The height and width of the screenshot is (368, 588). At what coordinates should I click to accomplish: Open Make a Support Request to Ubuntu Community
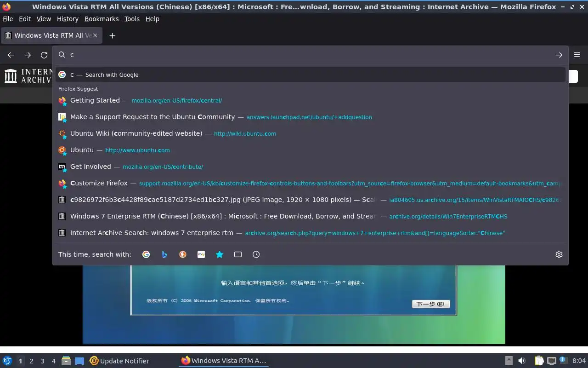[311, 117]
